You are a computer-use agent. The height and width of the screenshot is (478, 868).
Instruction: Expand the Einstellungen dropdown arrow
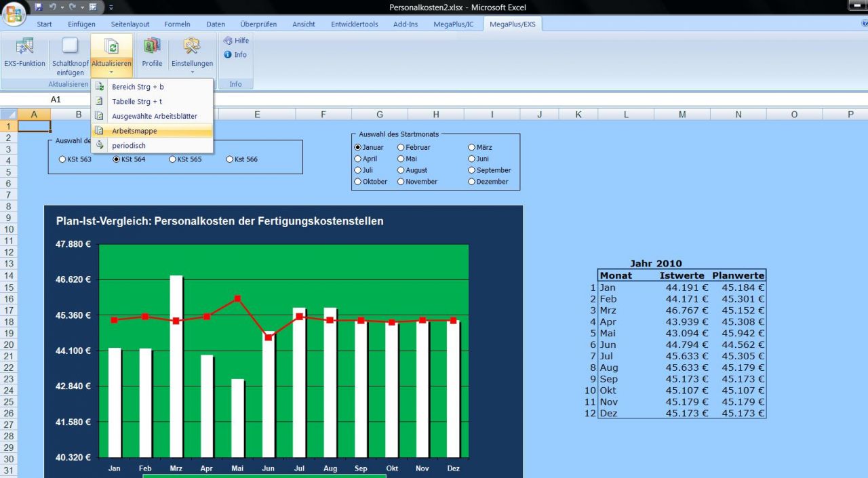coord(192,72)
